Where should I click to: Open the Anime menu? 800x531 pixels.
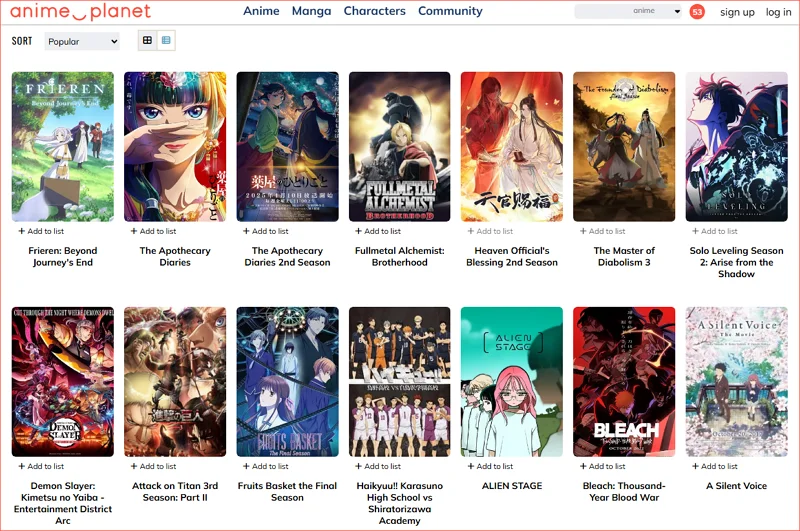tap(261, 11)
